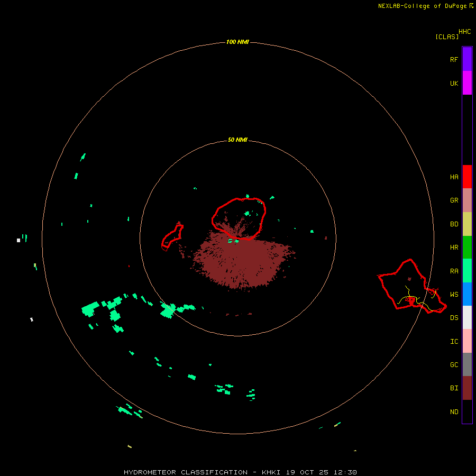Click the 100 NMI range ring label
The height and width of the screenshot is (476, 476).
click(x=237, y=42)
